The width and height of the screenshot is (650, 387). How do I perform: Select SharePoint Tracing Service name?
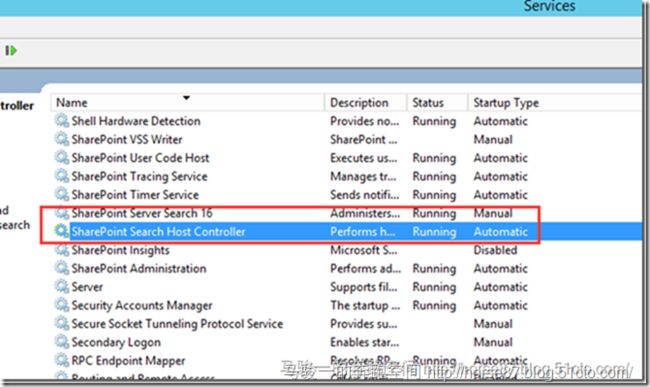[139, 176]
